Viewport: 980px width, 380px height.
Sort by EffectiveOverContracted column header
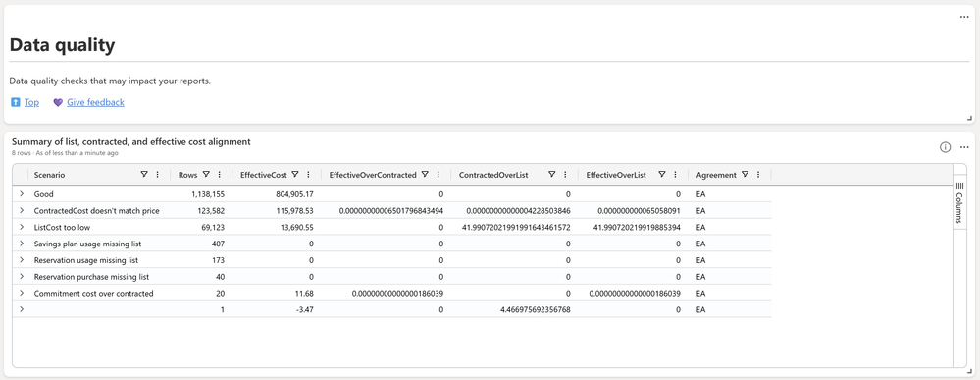(373, 176)
